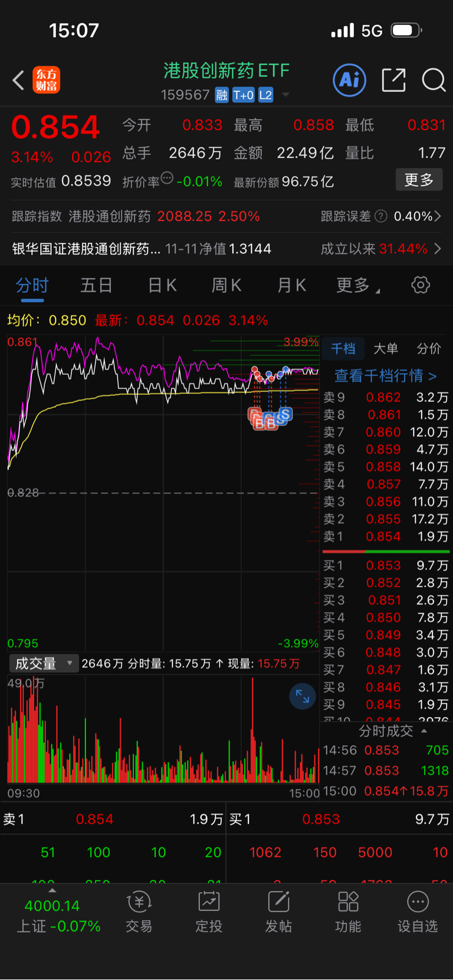Expand the chart fullscreen arrows icon
The height and width of the screenshot is (980, 453).
(303, 697)
